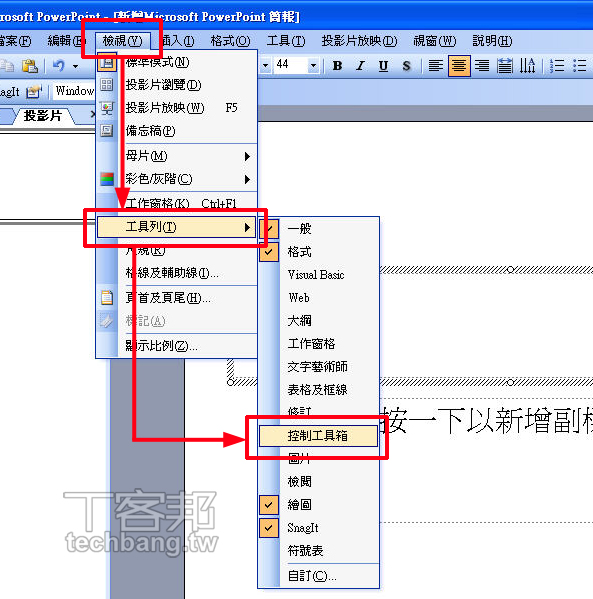The width and height of the screenshot is (593, 599).
Task: Select center text alignment
Action: pos(459,66)
